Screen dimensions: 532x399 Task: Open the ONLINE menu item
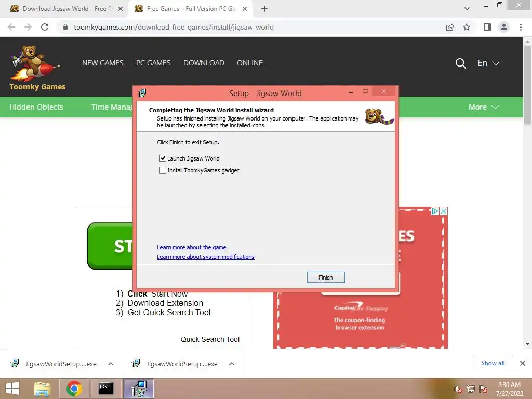[x=250, y=63]
